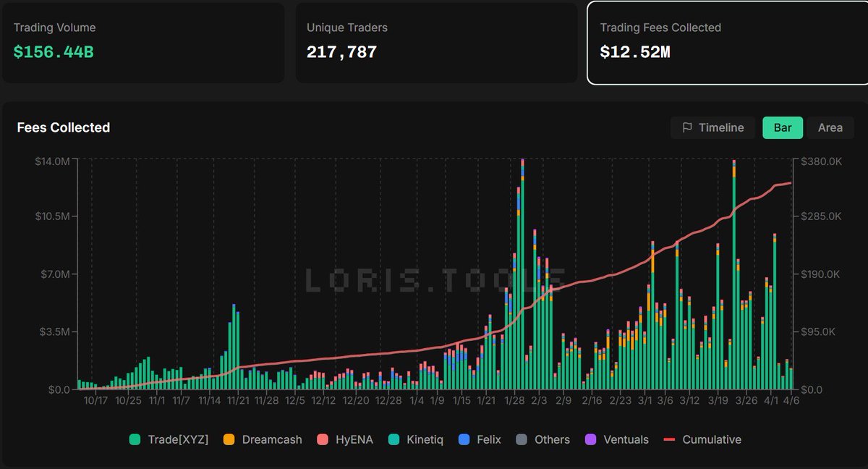
Task: Enable the Timeline view button
Action: pyautogui.click(x=712, y=128)
